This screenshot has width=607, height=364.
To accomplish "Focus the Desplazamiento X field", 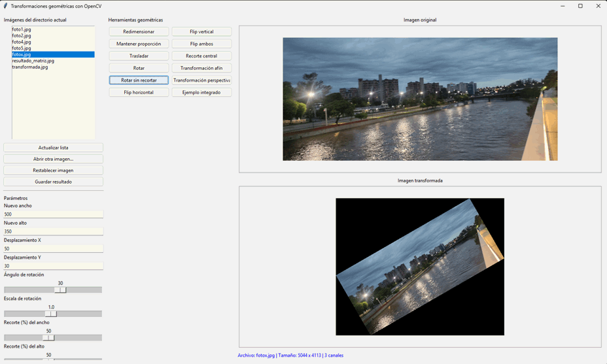I will 54,249.
